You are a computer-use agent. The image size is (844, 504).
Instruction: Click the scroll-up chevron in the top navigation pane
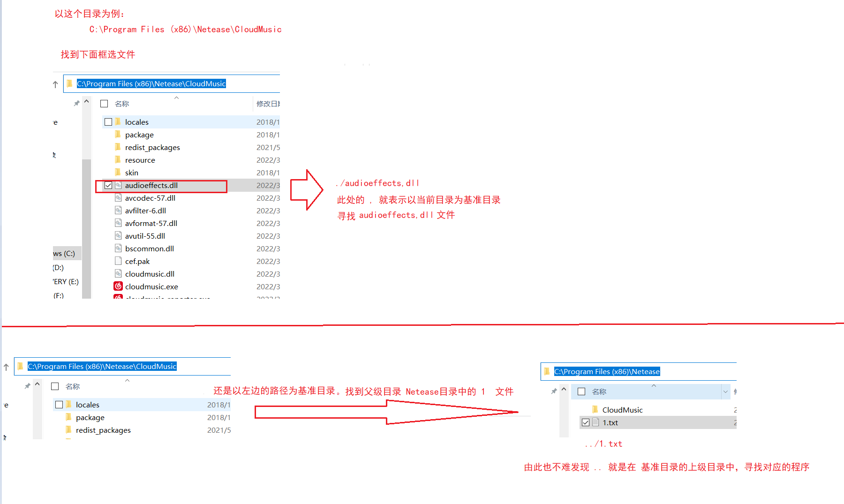[86, 101]
